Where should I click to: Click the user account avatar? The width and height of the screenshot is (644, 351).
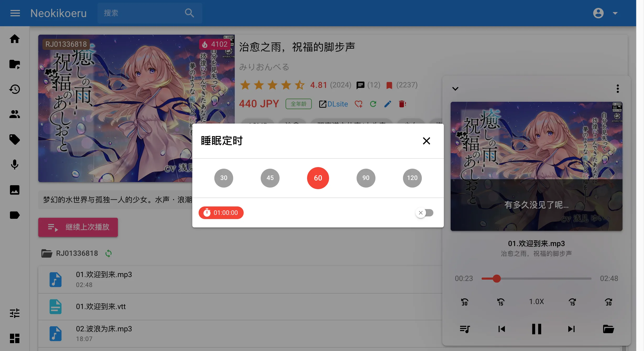point(598,13)
